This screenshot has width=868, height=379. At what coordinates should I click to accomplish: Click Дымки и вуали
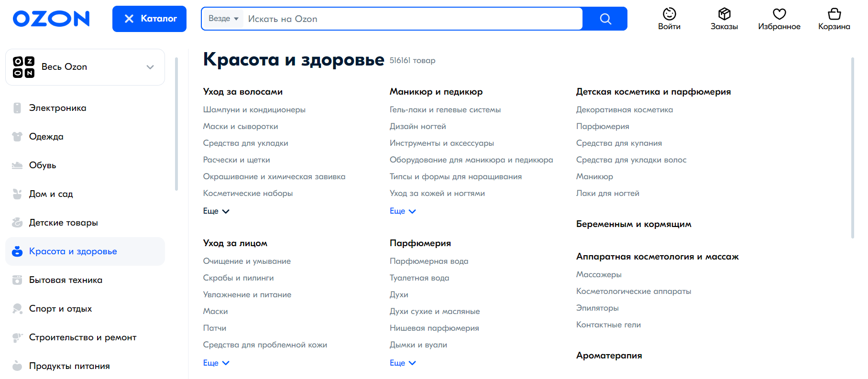[x=418, y=345]
